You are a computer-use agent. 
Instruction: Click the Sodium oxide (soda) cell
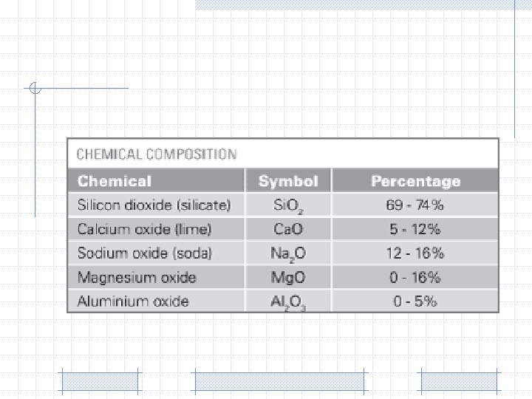[145, 253]
